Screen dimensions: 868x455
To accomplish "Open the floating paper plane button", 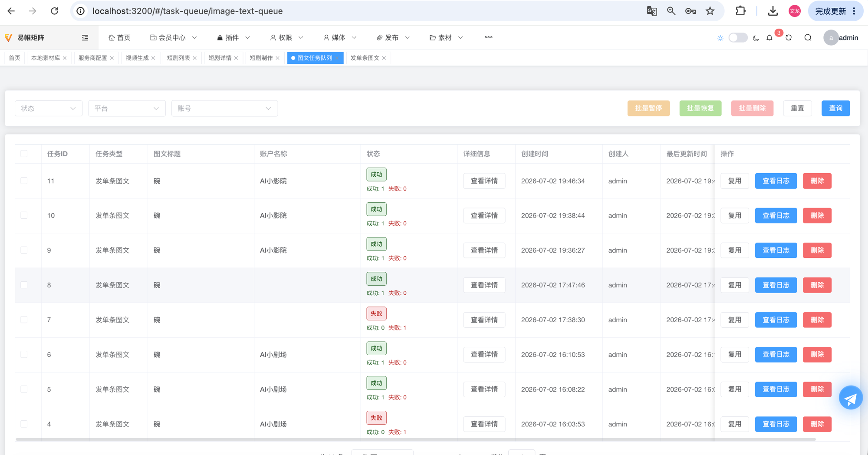I will [851, 398].
